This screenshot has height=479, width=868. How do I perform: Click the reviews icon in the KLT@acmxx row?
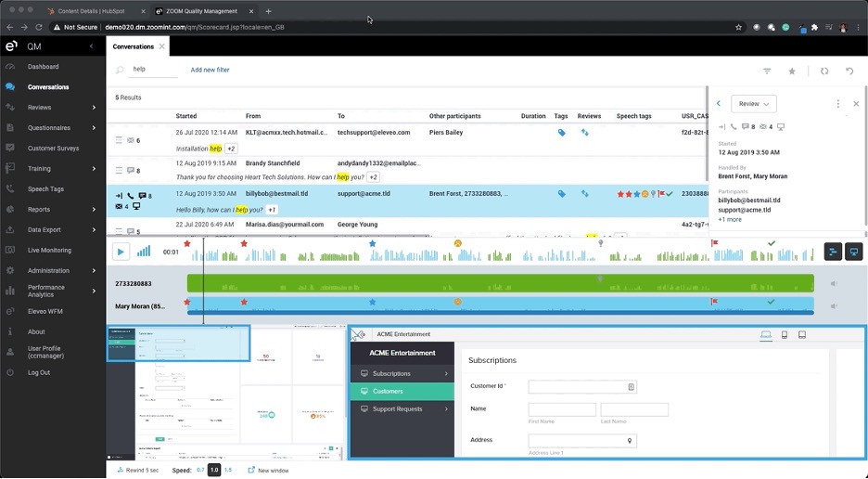(584, 133)
